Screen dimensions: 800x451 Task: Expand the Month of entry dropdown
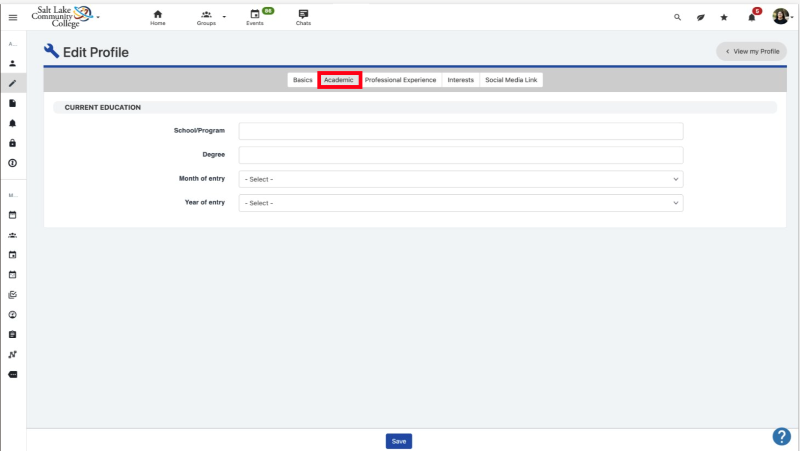click(x=460, y=179)
